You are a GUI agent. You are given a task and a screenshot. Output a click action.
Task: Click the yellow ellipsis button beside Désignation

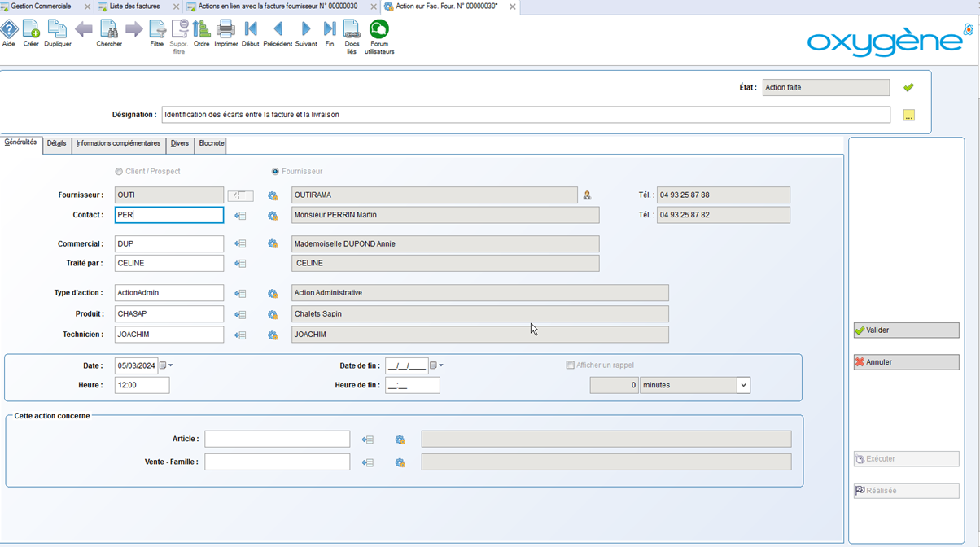pos(908,116)
